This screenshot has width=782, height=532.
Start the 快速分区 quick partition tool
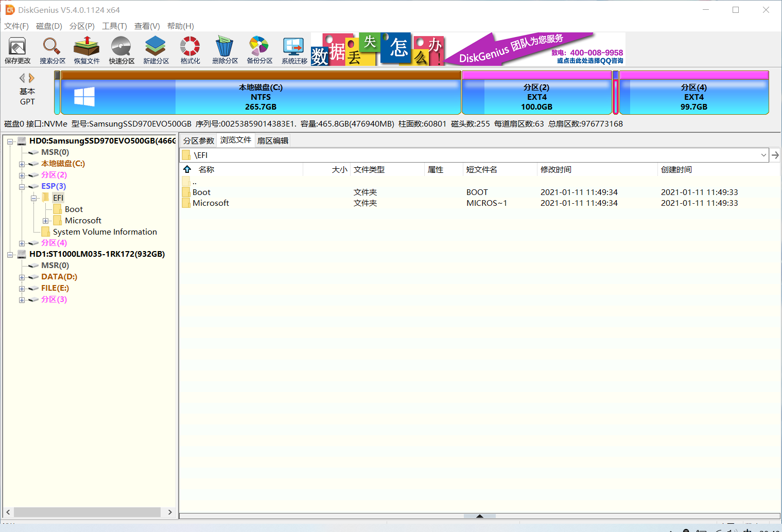pyautogui.click(x=121, y=50)
